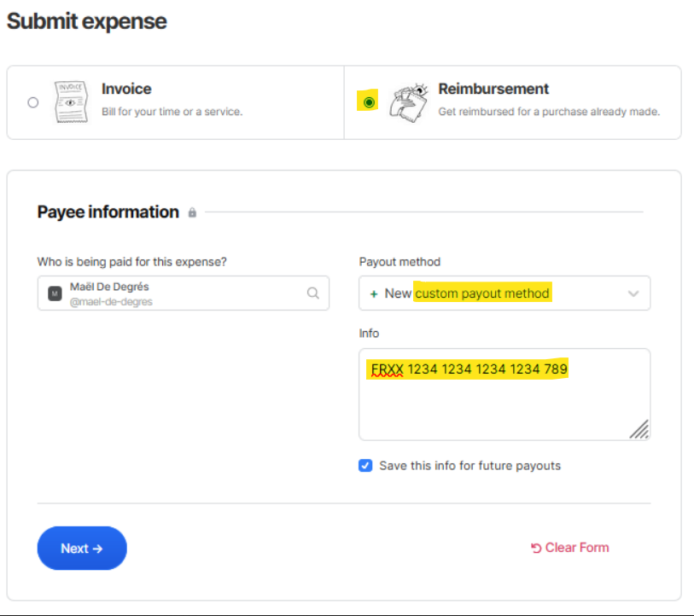Click the M avatar for Maël De Degrés

click(x=55, y=293)
